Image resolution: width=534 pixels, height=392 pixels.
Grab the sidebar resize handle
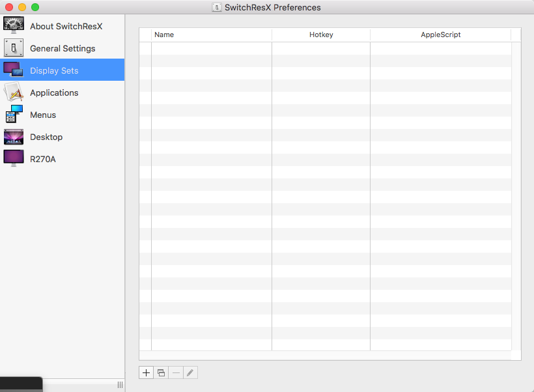pos(120,385)
